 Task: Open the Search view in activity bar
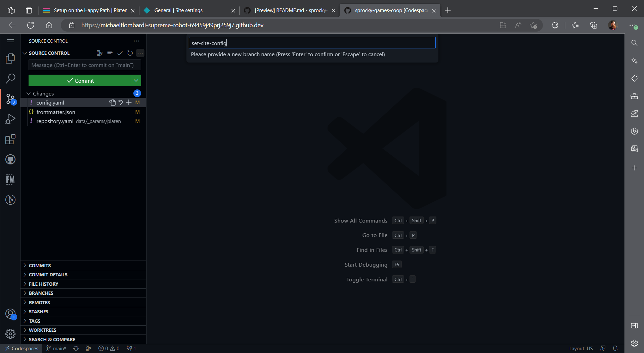(x=10, y=79)
